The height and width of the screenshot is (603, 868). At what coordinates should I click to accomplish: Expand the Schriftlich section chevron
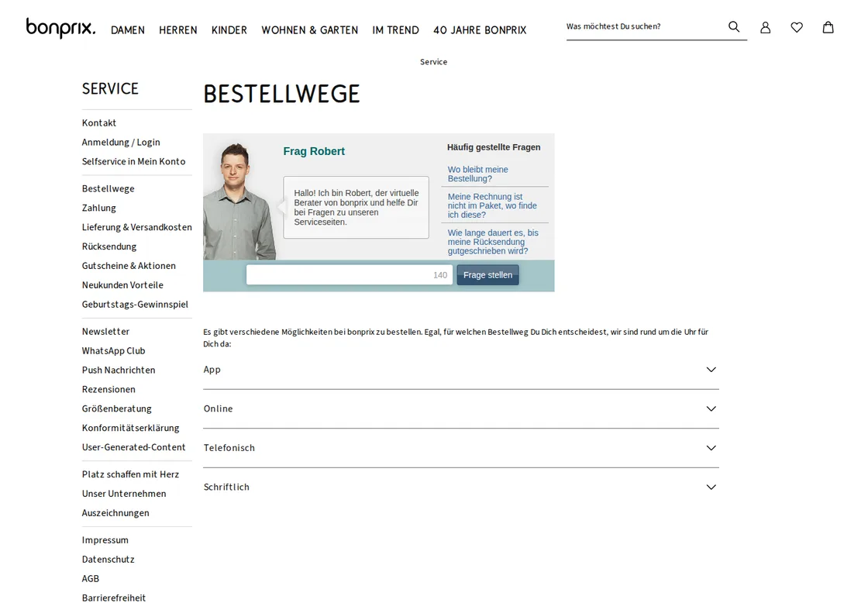tap(711, 488)
